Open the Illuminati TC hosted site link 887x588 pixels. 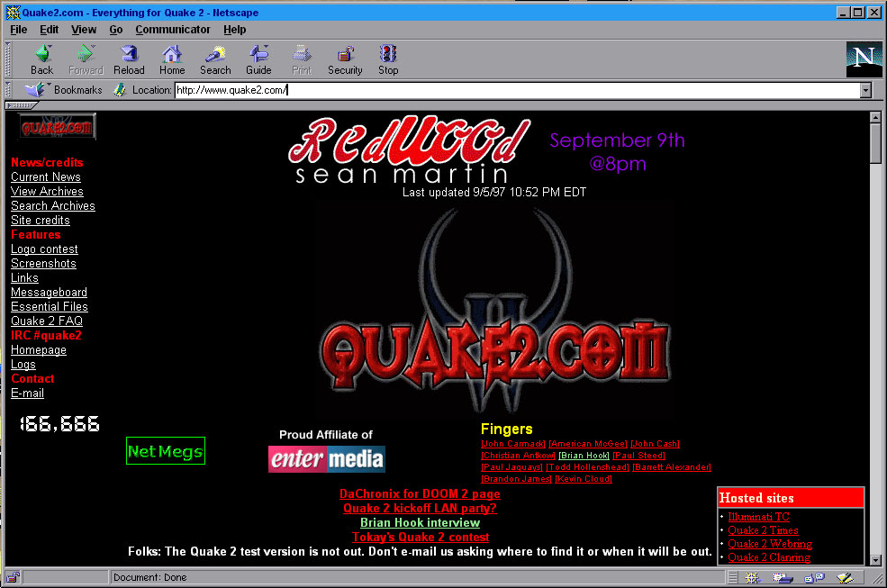point(758,517)
